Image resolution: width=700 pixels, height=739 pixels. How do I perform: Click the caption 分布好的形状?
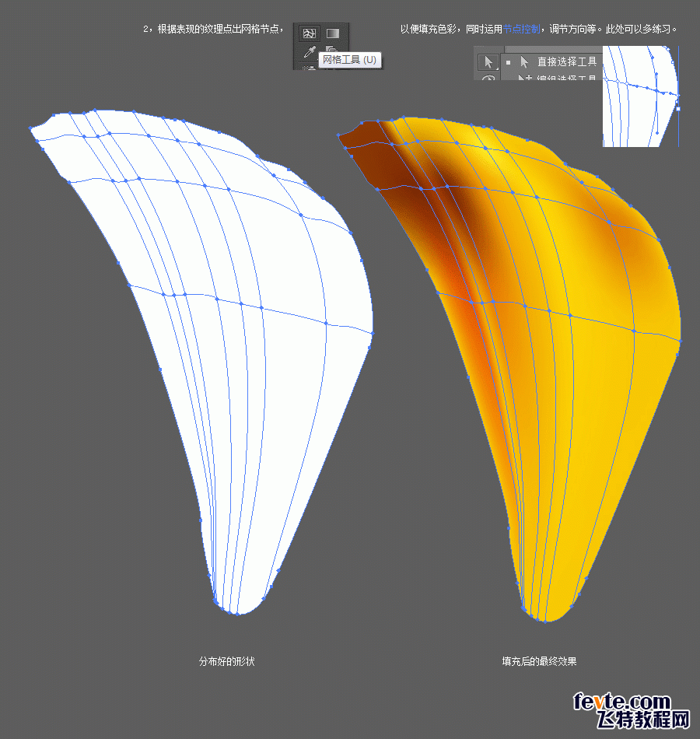(227, 661)
